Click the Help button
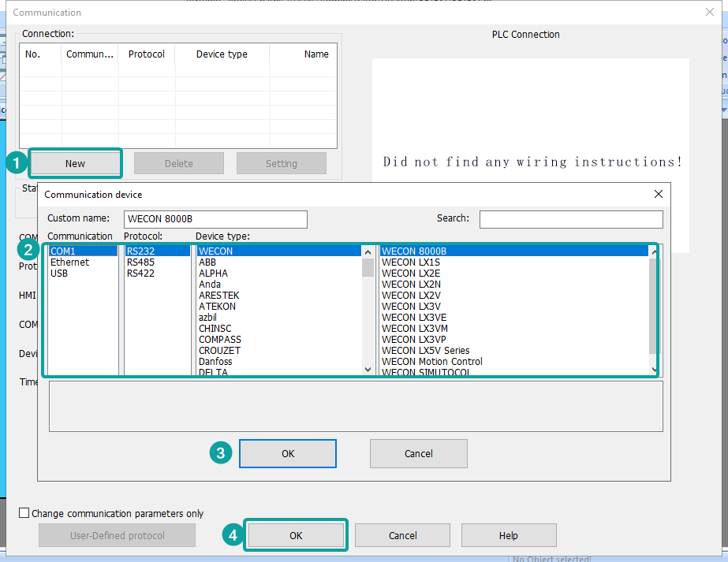 pyautogui.click(x=508, y=535)
